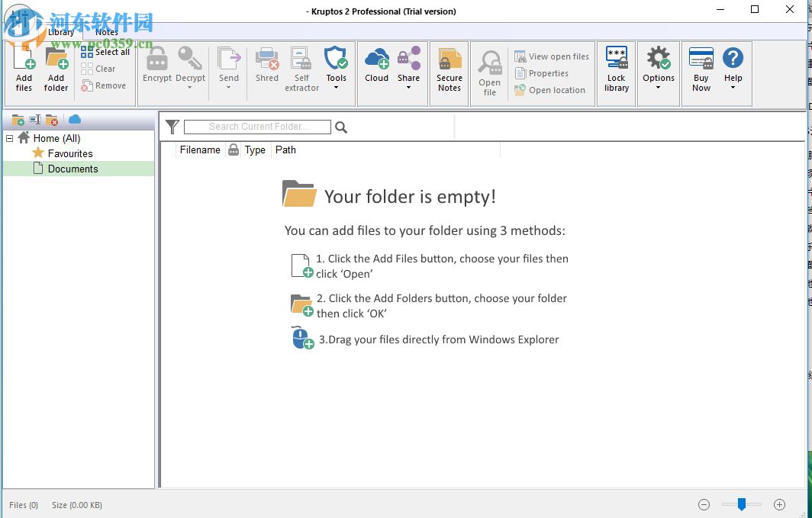Click the Size (0.00 KB) status text

[77, 505]
